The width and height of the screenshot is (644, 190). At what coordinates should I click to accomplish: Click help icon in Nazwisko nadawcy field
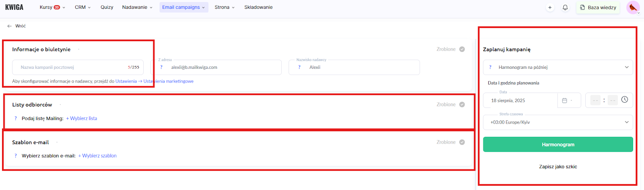[299, 67]
